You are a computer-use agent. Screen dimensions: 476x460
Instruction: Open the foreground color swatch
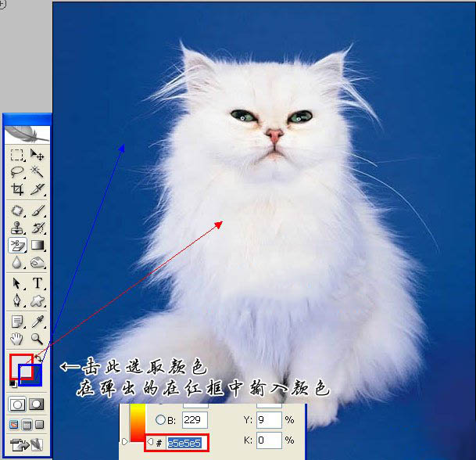[20, 364]
